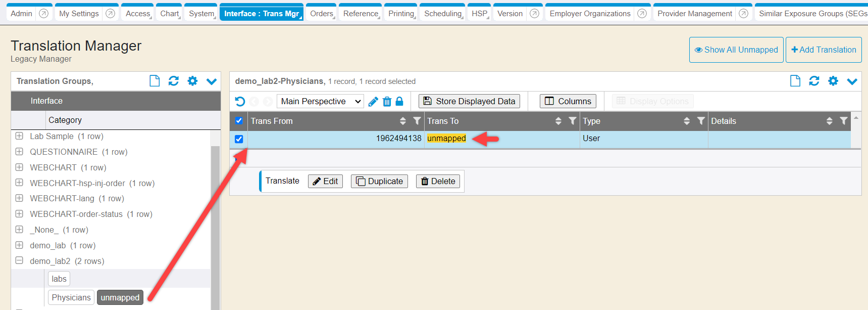Toggle the select-all checkbox in table header
The width and height of the screenshot is (868, 310).
239,121
